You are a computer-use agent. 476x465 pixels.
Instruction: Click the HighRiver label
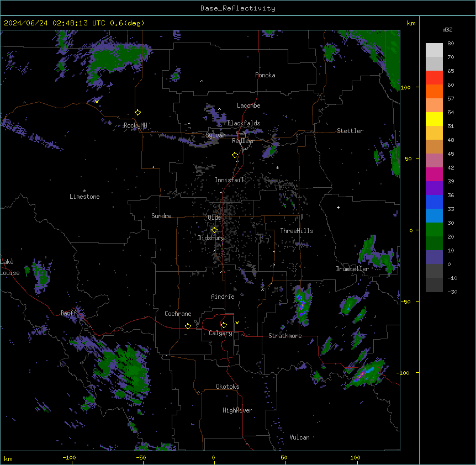237,410
